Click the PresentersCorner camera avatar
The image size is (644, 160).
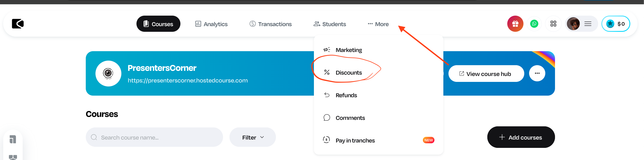pos(108,73)
